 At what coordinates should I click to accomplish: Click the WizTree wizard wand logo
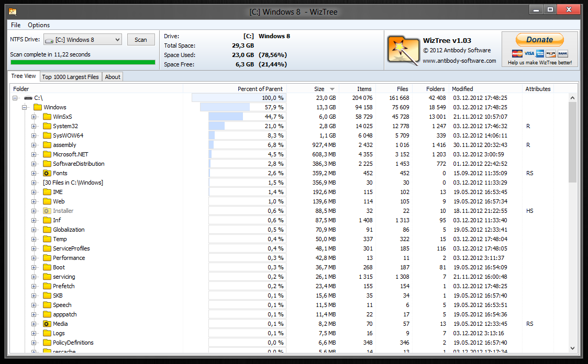click(403, 51)
